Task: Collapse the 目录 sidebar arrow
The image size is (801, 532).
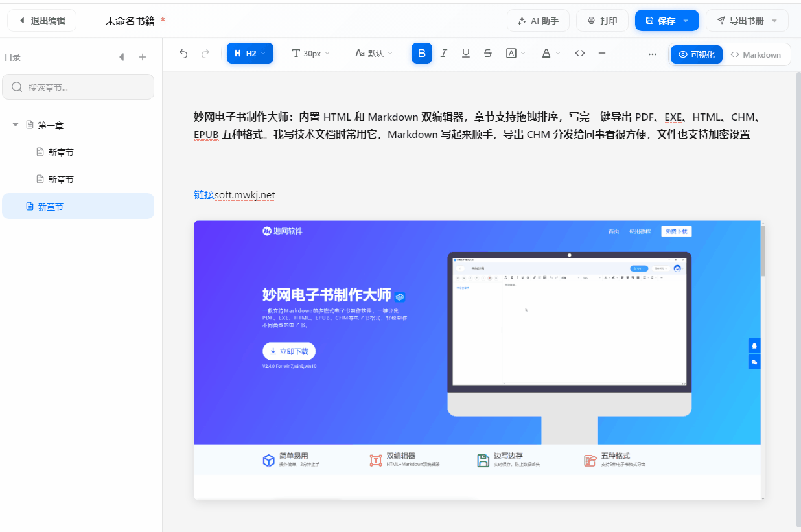Action: (121, 57)
